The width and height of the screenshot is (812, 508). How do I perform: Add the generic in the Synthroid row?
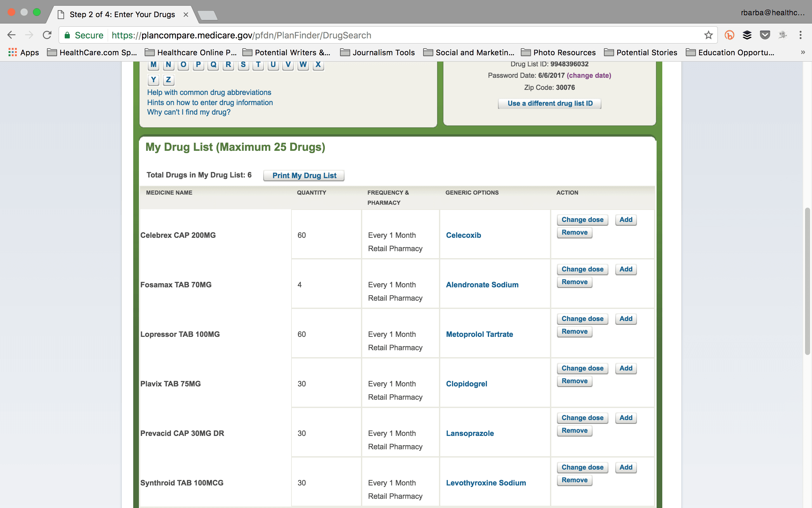pos(626,468)
